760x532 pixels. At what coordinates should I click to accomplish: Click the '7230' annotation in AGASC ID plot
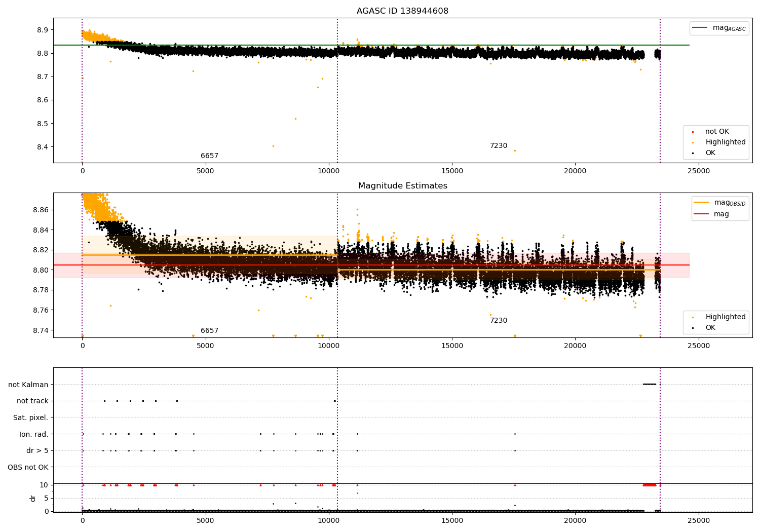click(498, 146)
